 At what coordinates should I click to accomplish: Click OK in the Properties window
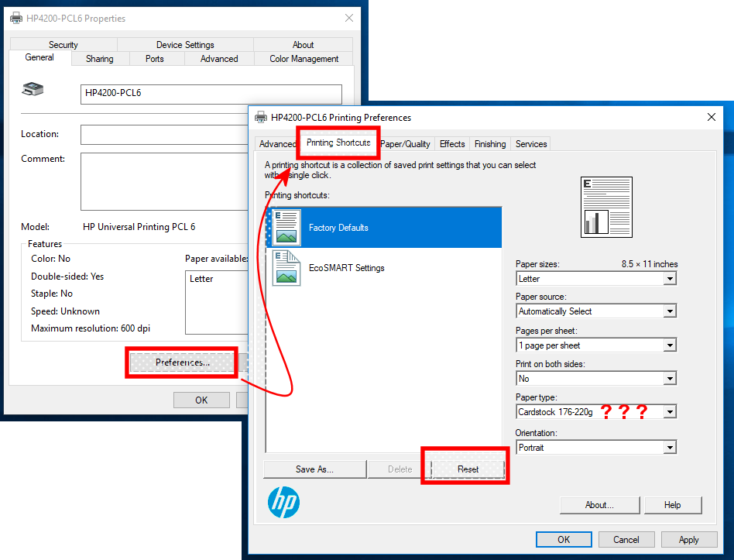201,400
